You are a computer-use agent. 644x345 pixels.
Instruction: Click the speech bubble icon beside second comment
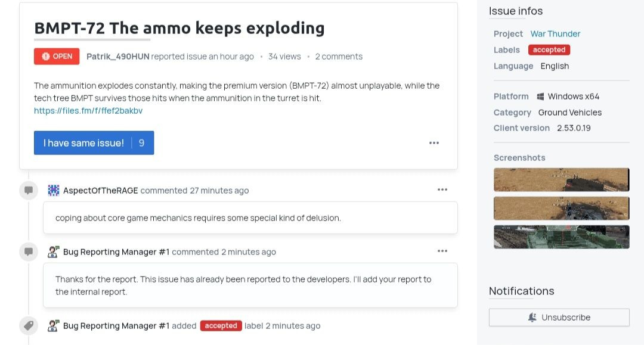28,252
